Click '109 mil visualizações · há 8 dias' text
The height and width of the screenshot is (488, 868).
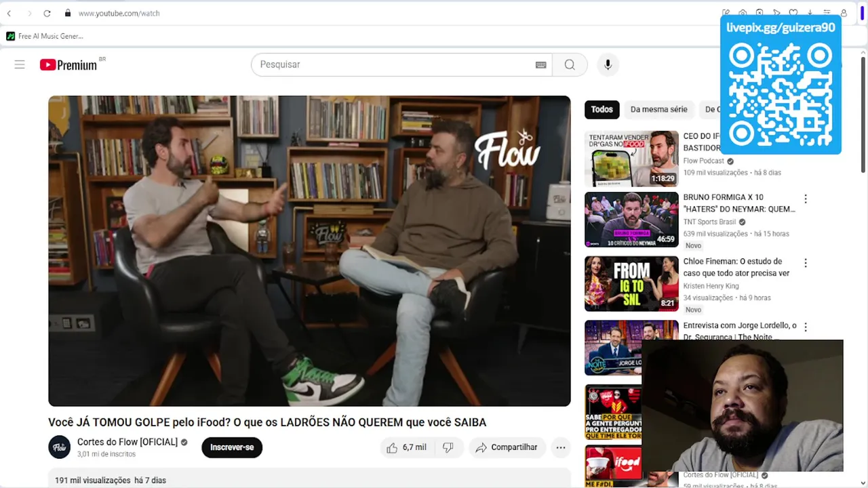point(732,173)
